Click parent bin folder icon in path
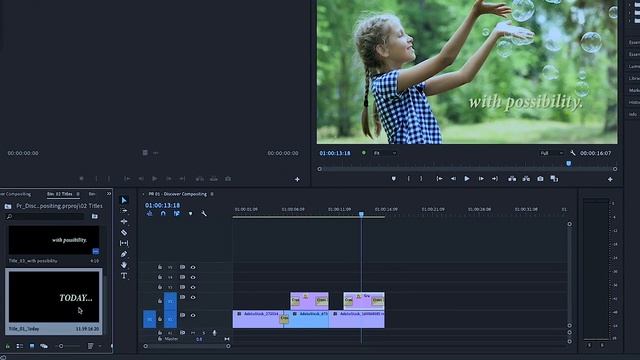The height and width of the screenshot is (360, 640). click(x=8, y=206)
